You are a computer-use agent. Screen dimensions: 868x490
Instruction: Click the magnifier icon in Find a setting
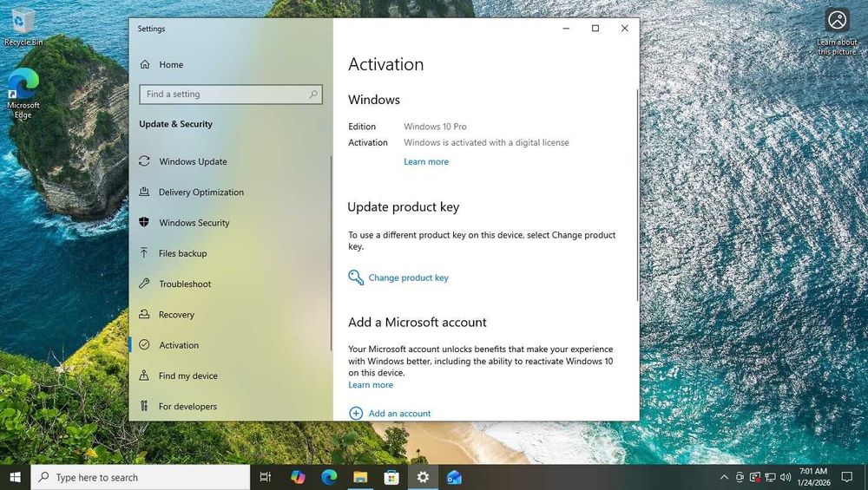pos(313,95)
